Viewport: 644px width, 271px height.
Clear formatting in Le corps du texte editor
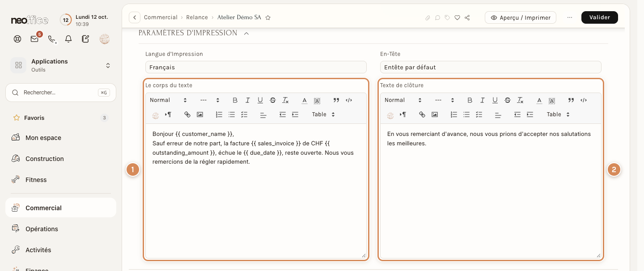(x=285, y=100)
